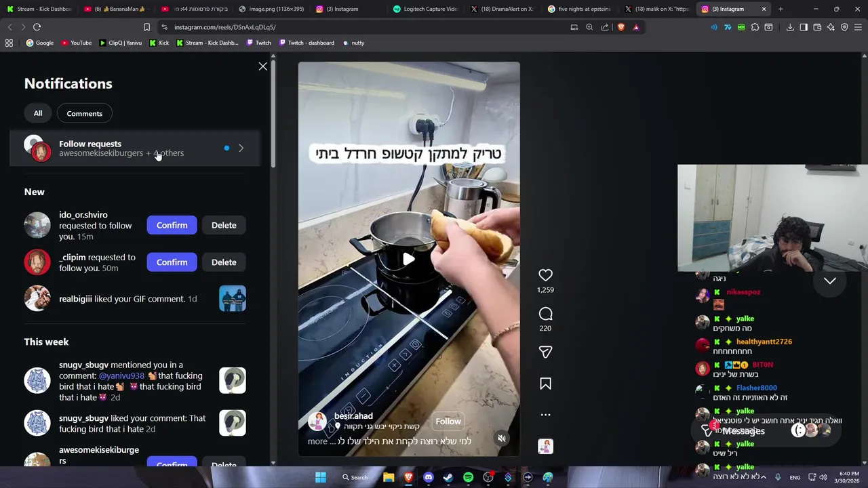Open the system tray volume control

click(x=825, y=477)
